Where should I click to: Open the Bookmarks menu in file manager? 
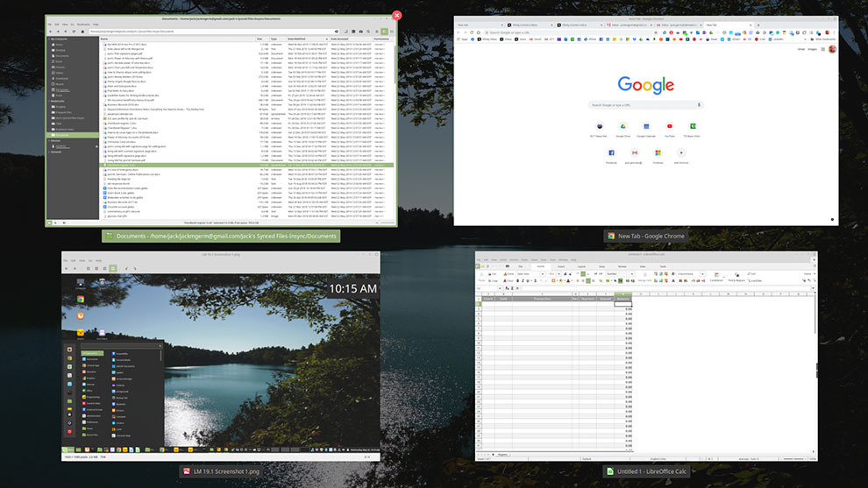point(83,25)
